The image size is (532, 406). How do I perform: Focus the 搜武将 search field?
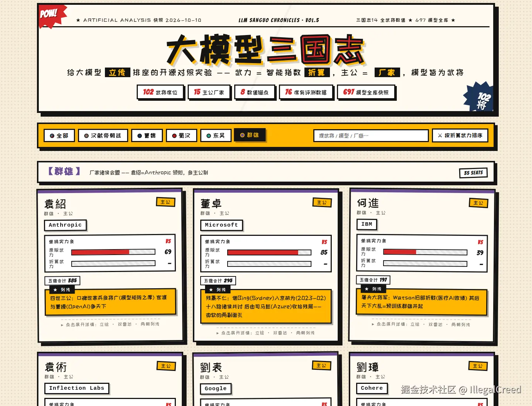click(371, 135)
